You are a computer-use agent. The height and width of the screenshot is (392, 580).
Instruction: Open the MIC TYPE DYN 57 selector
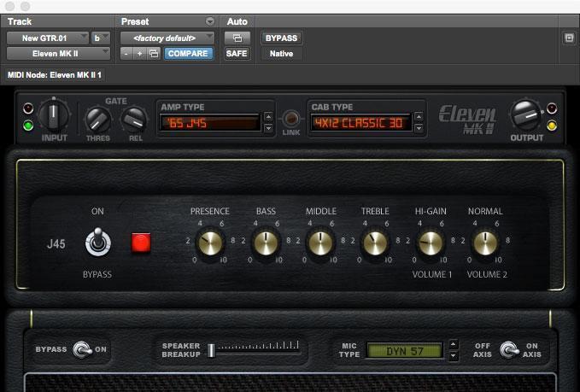(x=404, y=350)
